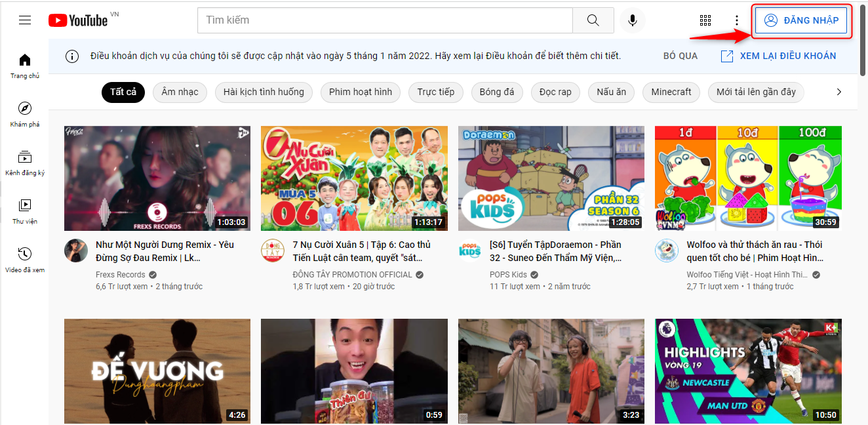This screenshot has width=868, height=425.
Task: Click in the Tìm kiếm search field
Action: coord(385,20)
